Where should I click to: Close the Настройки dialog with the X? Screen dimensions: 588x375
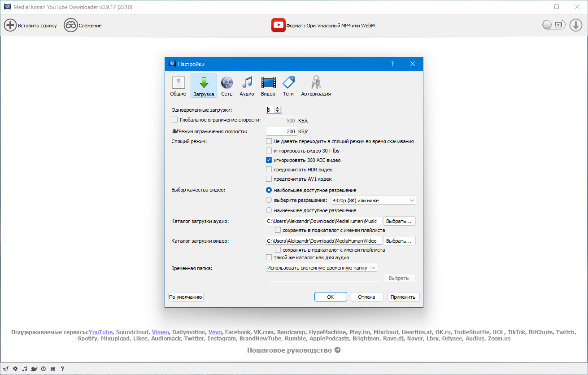pos(413,64)
